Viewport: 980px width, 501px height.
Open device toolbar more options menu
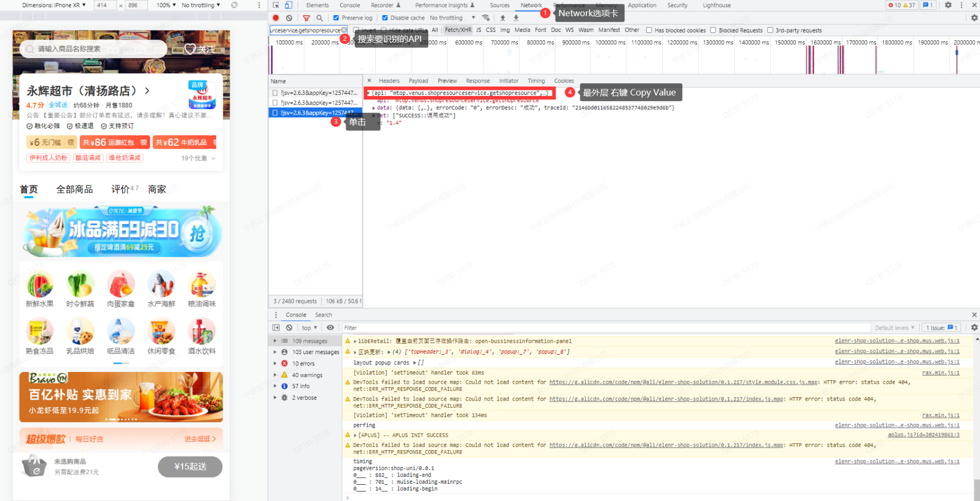259,5
